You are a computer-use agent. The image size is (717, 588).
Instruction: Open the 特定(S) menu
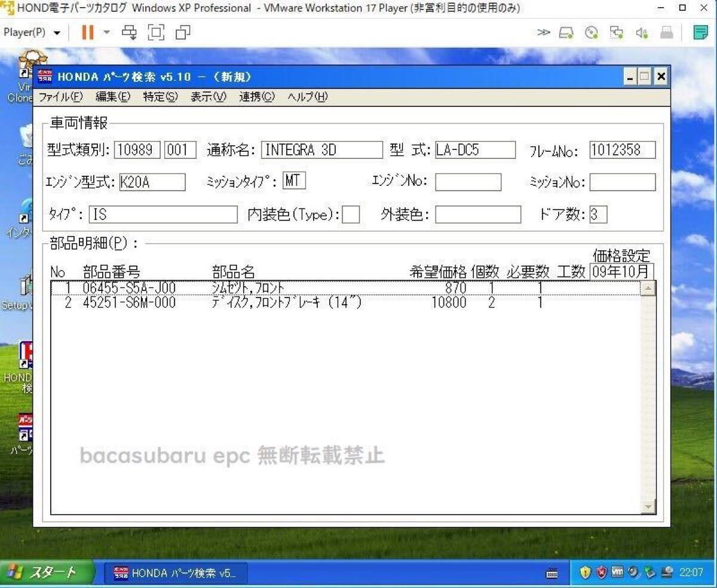click(x=160, y=97)
